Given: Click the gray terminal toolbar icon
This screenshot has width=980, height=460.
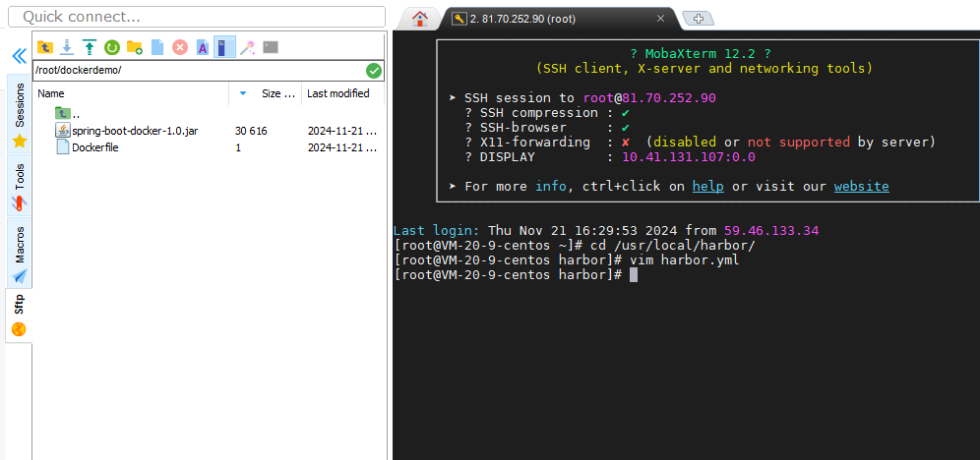Looking at the screenshot, I should [x=271, y=47].
